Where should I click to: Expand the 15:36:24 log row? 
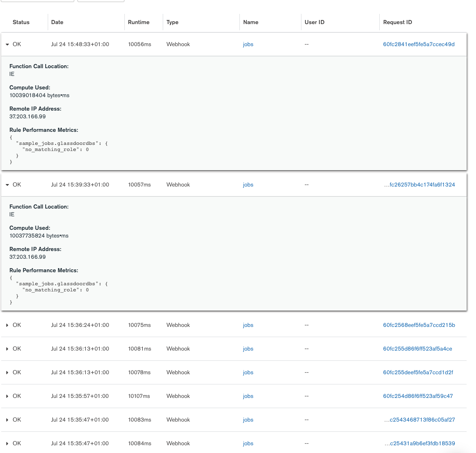(x=7, y=325)
